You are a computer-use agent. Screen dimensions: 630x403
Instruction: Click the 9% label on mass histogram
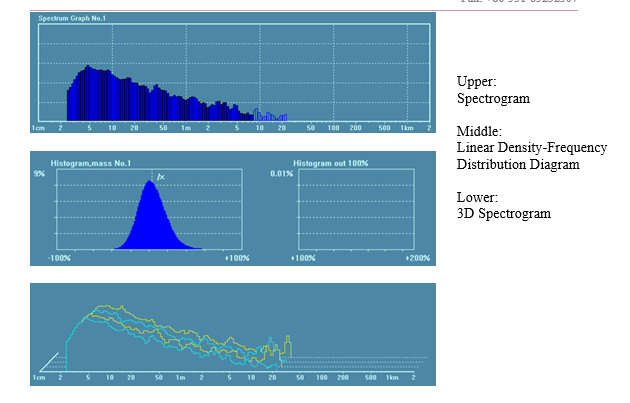[39, 174]
